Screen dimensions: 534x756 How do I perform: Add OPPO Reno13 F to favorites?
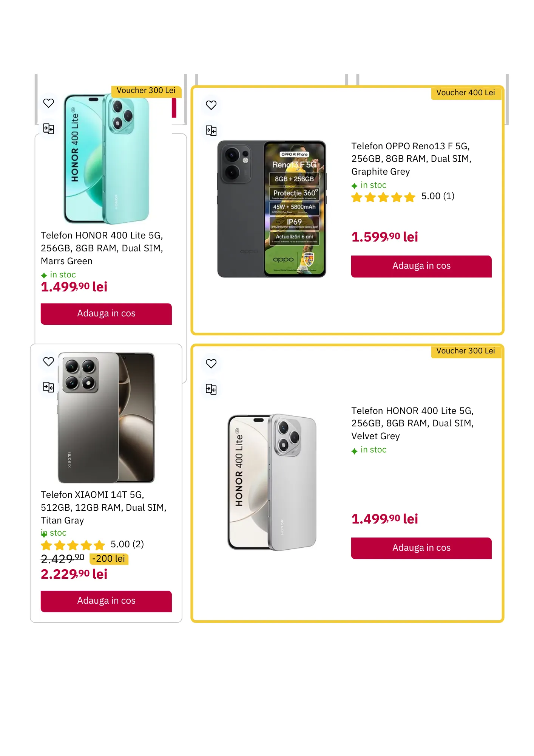pos(211,105)
